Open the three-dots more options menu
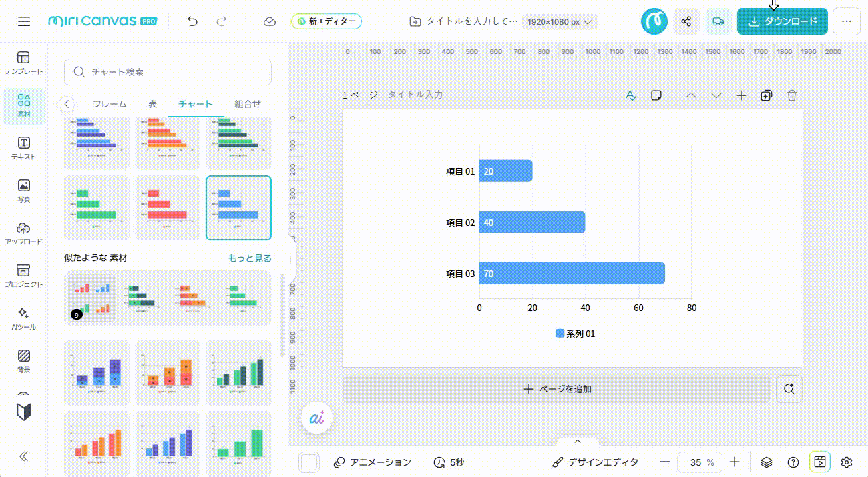 [x=847, y=21]
